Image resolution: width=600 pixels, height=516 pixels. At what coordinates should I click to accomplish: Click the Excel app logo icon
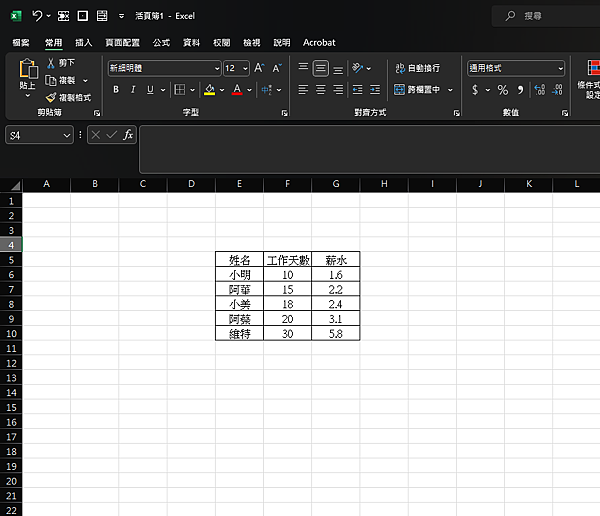16,16
